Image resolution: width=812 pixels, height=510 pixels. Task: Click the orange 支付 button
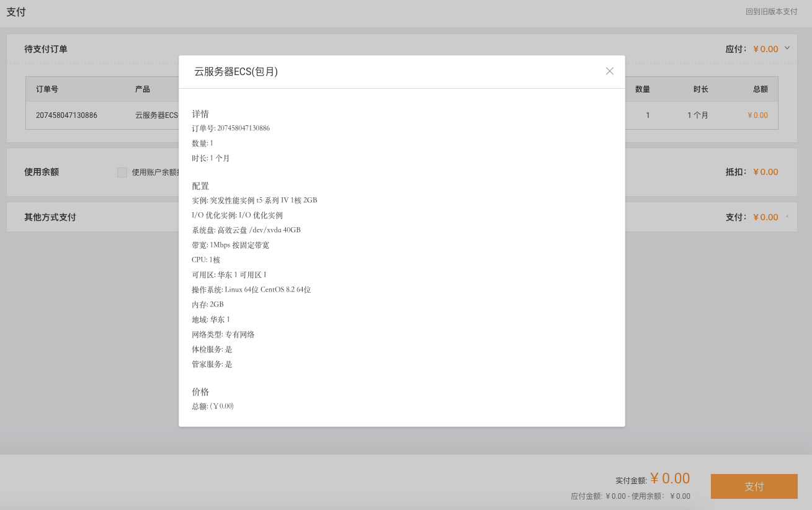(754, 486)
